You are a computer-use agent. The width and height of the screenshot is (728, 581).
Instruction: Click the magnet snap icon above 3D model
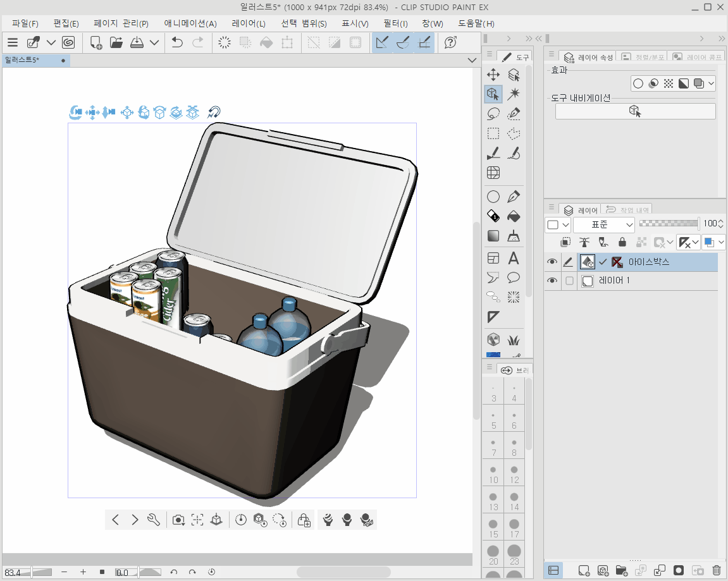tap(214, 113)
